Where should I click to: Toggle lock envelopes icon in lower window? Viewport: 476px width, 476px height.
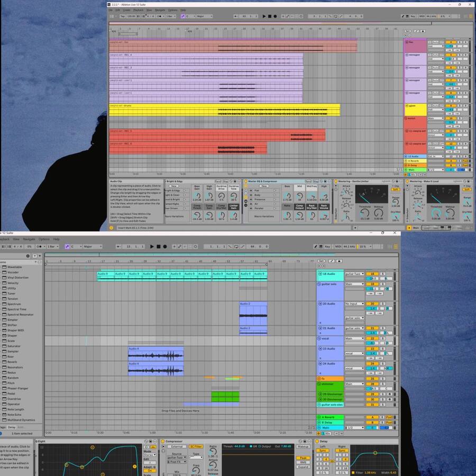[x=340, y=261]
